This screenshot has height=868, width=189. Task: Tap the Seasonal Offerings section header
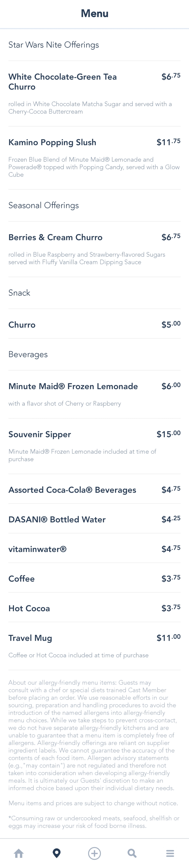44,206
